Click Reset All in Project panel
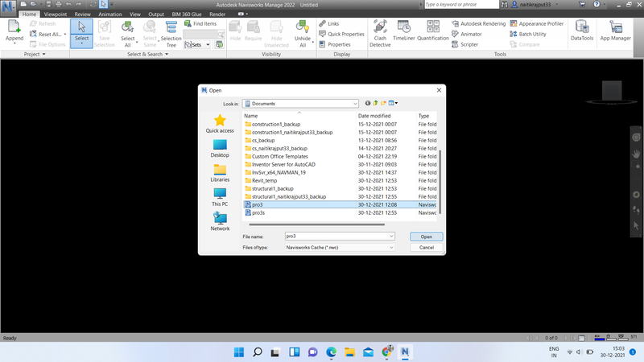The image size is (644, 362). tap(46, 34)
